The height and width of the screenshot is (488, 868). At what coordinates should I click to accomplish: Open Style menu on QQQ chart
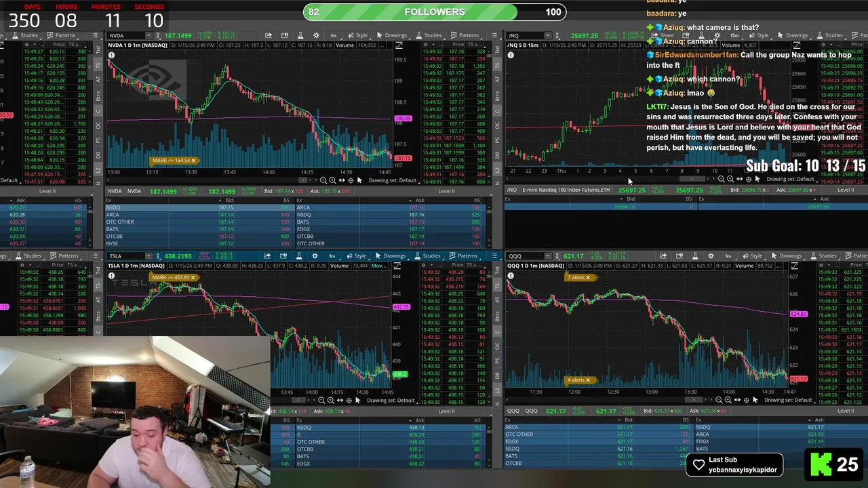[x=752, y=256]
